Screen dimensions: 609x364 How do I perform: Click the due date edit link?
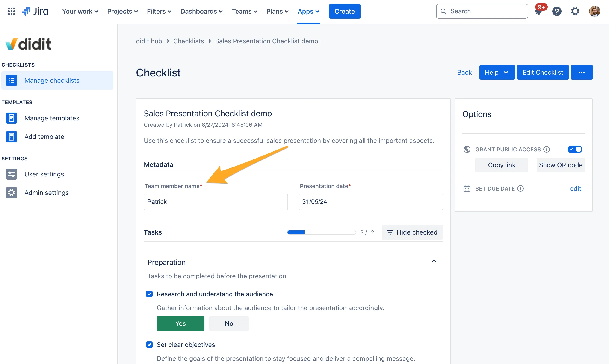pyautogui.click(x=575, y=188)
